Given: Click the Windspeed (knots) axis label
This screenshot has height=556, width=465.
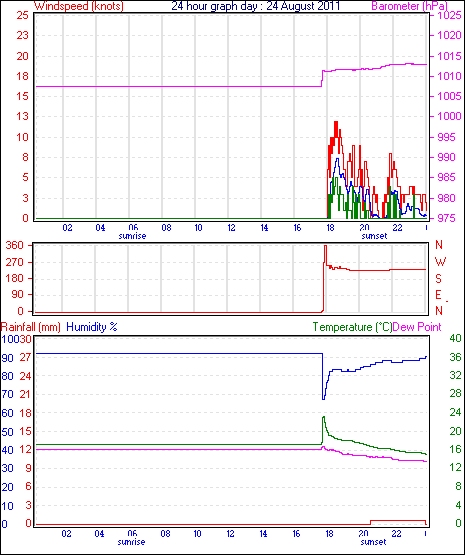Looking at the screenshot, I should click(x=79, y=6).
